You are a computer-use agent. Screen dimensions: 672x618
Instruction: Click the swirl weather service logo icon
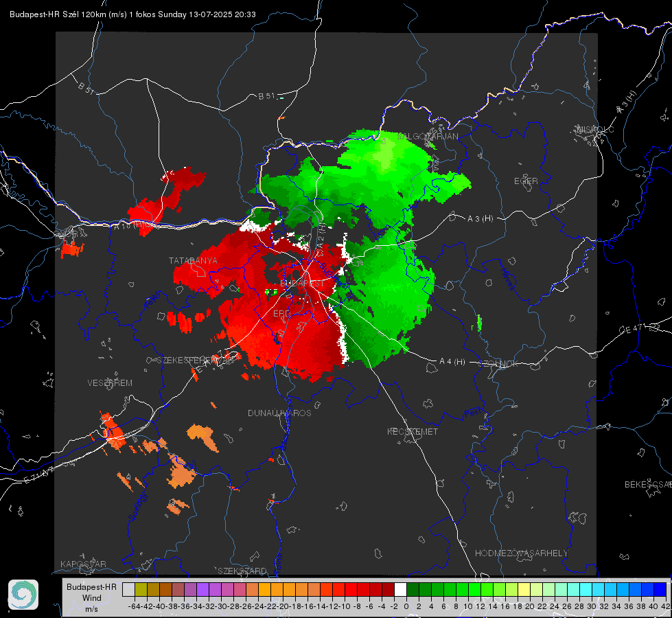[x=23, y=595]
